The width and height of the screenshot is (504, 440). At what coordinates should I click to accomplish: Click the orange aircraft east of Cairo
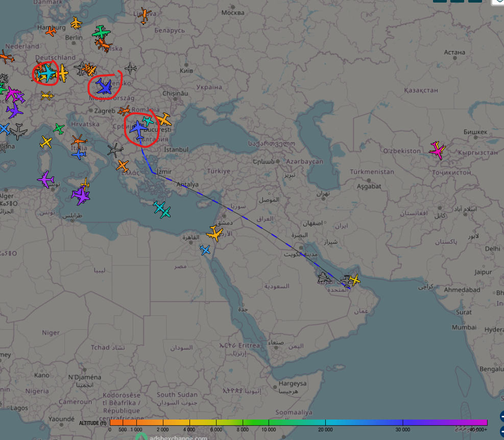point(215,234)
